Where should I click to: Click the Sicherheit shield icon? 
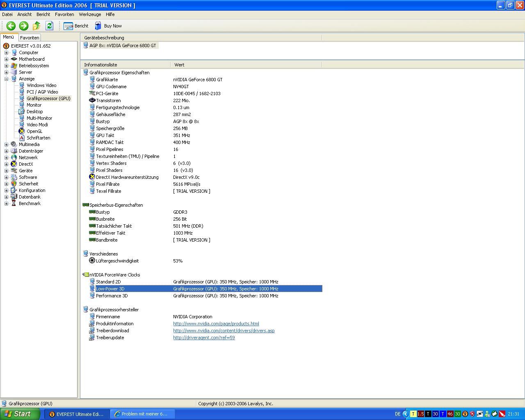point(14,184)
